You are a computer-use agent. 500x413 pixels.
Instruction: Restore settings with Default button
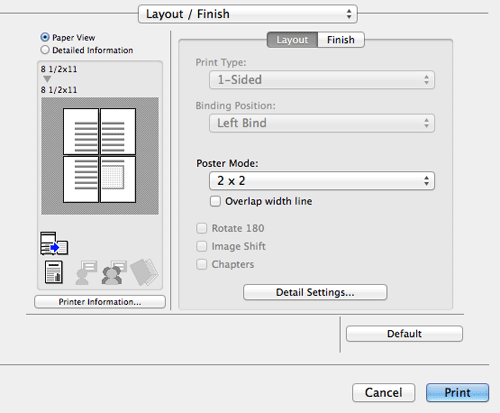pyautogui.click(x=404, y=334)
